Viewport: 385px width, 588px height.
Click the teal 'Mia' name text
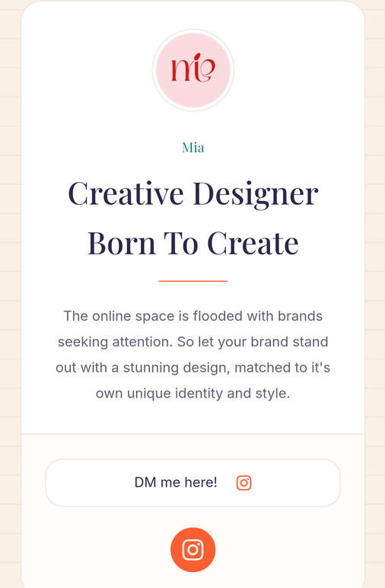[x=192, y=147]
